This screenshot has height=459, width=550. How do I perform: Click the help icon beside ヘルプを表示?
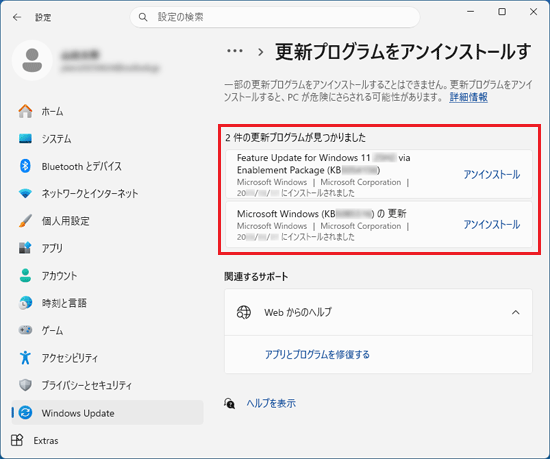[230, 403]
